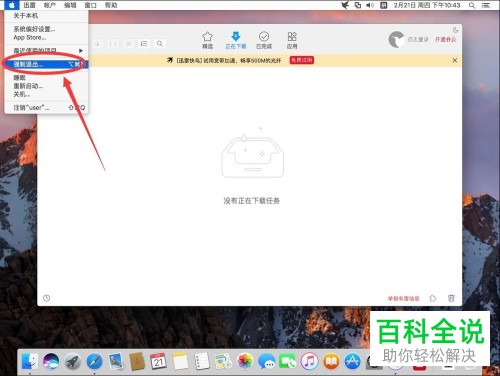The width and height of the screenshot is (500, 376).
Task: Click the 迅雷快鸟 promotion banner text
Action: pyautogui.click(x=228, y=60)
